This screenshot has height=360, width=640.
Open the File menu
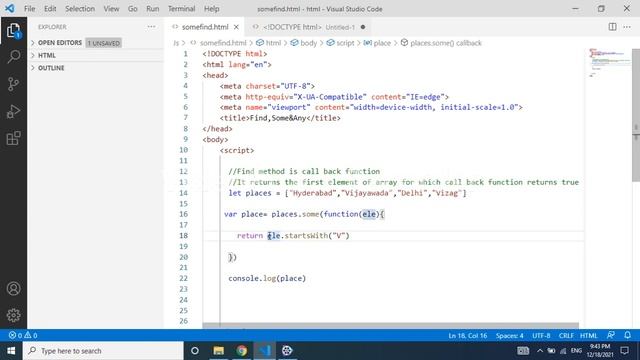[x=29, y=9]
